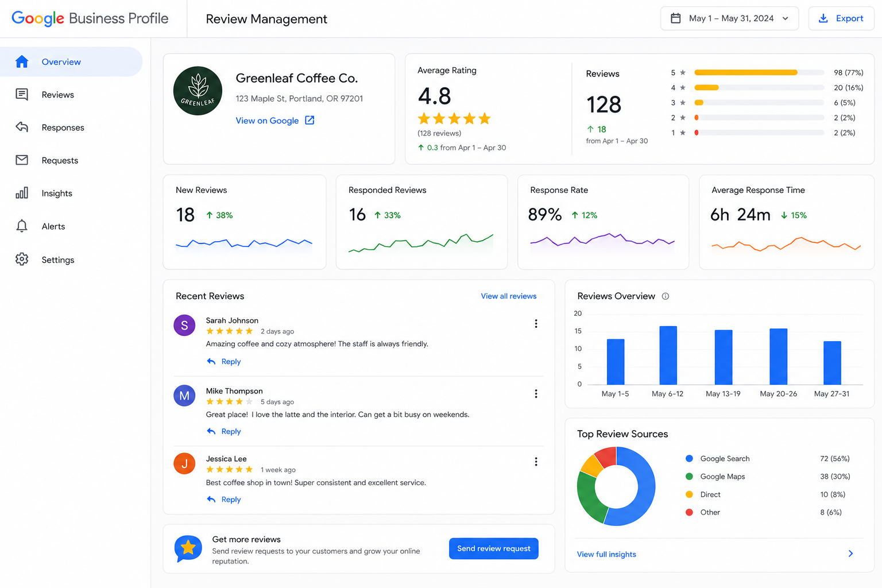Click the Reviews sidebar icon
The height and width of the screenshot is (588, 882).
coord(22,94)
